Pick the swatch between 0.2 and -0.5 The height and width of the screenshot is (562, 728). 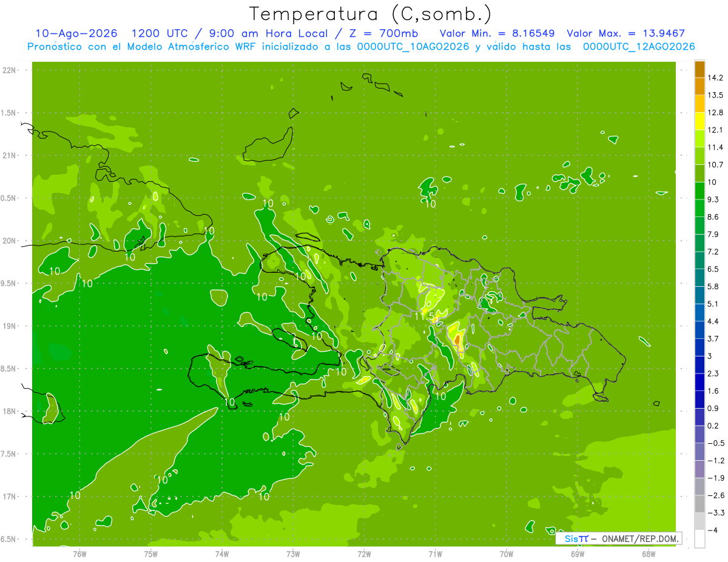coord(699,434)
